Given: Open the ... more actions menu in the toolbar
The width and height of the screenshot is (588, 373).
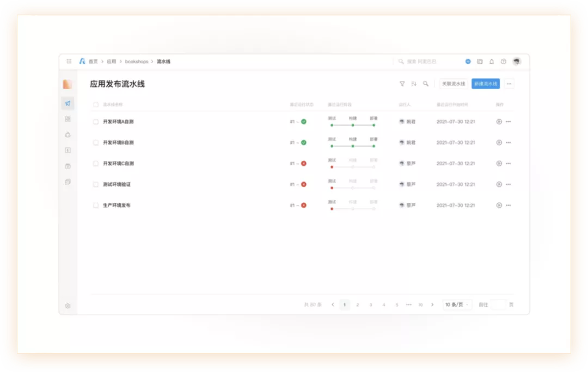Looking at the screenshot, I should [509, 84].
